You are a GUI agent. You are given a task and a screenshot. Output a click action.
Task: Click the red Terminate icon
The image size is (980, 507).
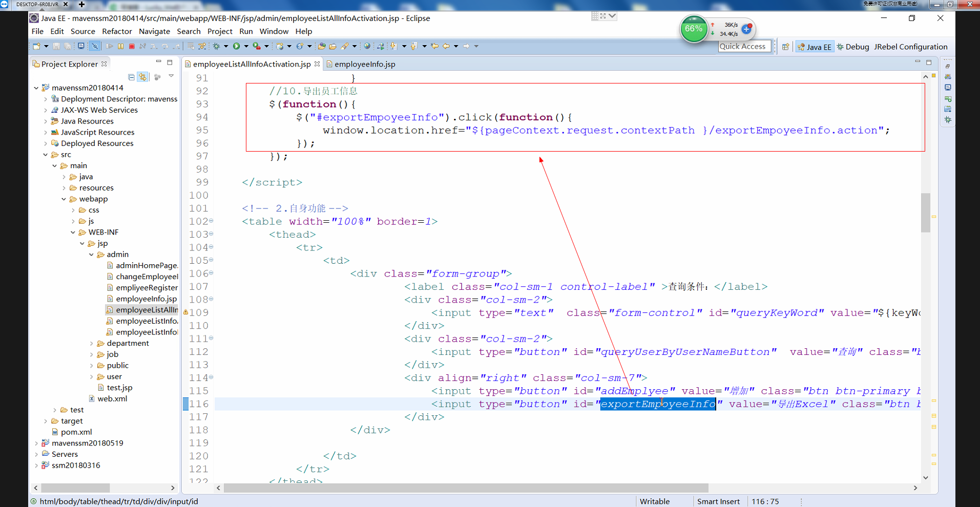(x=132, y=46)
